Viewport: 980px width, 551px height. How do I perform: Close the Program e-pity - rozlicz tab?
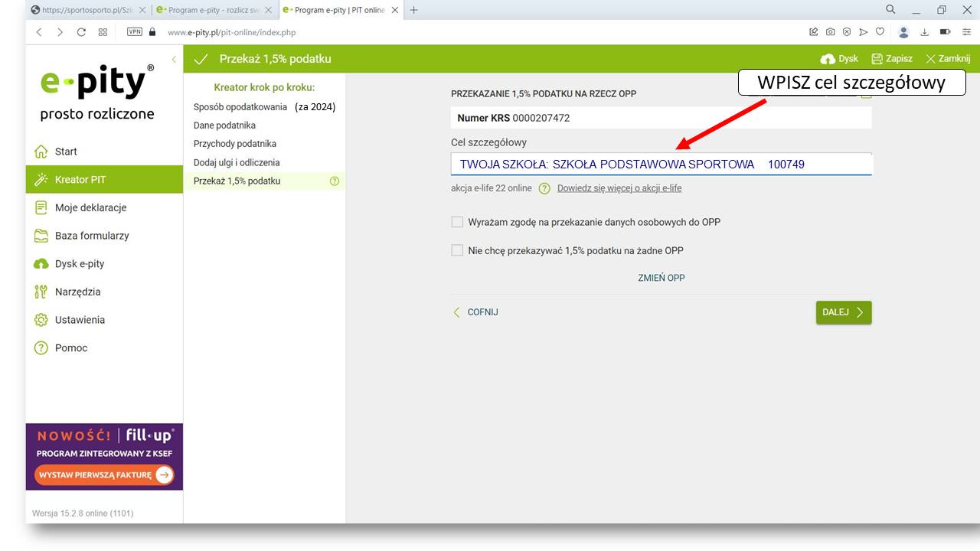[268, 10]
